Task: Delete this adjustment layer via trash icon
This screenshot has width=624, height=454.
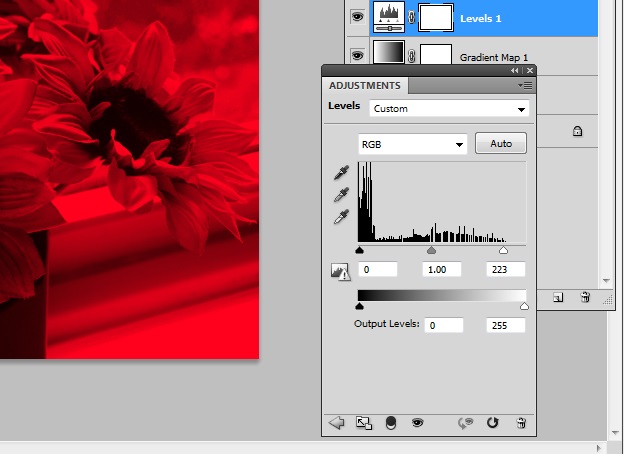Action: pos(520,423)
